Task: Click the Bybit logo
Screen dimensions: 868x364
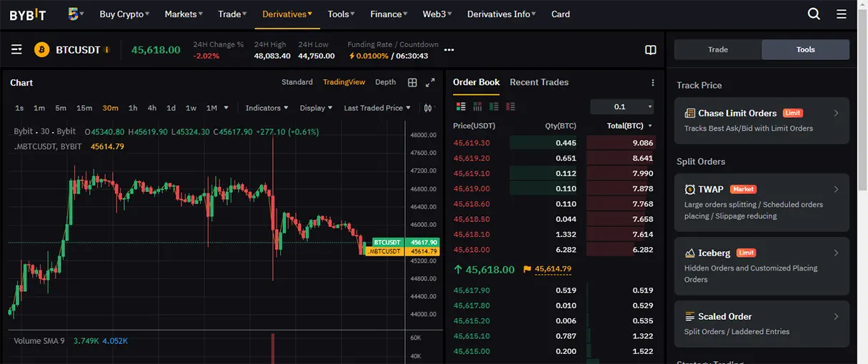Action: [28, 14]
